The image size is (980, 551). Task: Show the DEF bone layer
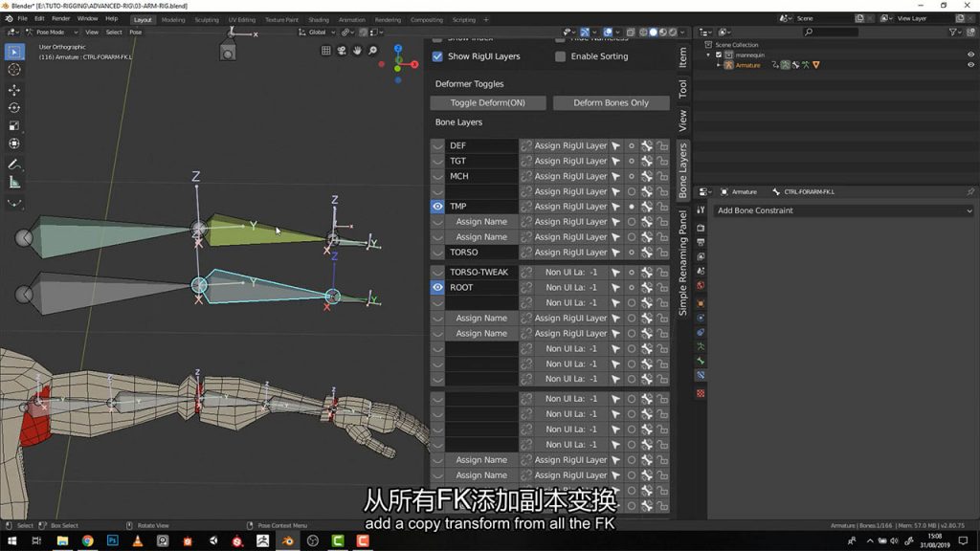point(437,145)
